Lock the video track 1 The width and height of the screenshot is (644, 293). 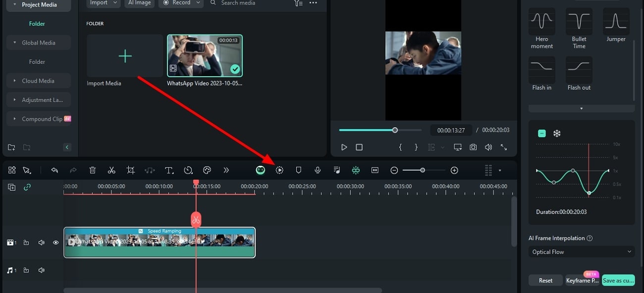click(x=26, y=243)
